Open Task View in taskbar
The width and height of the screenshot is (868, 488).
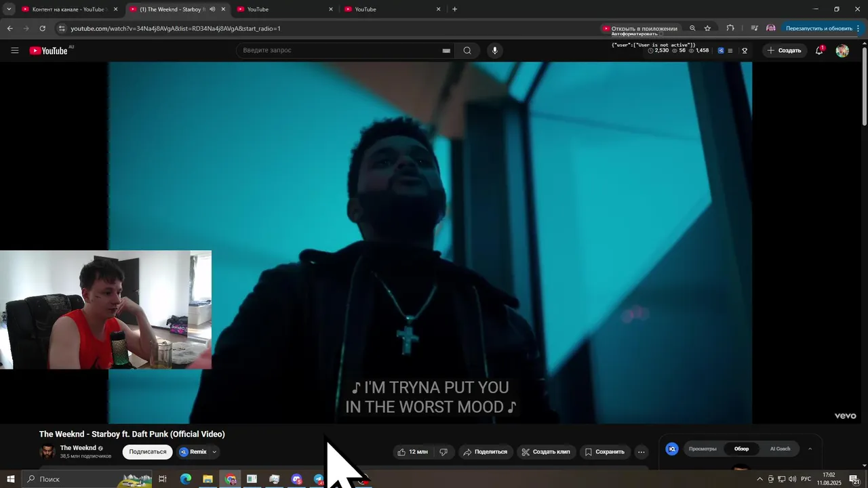click(x=163, y=479)
